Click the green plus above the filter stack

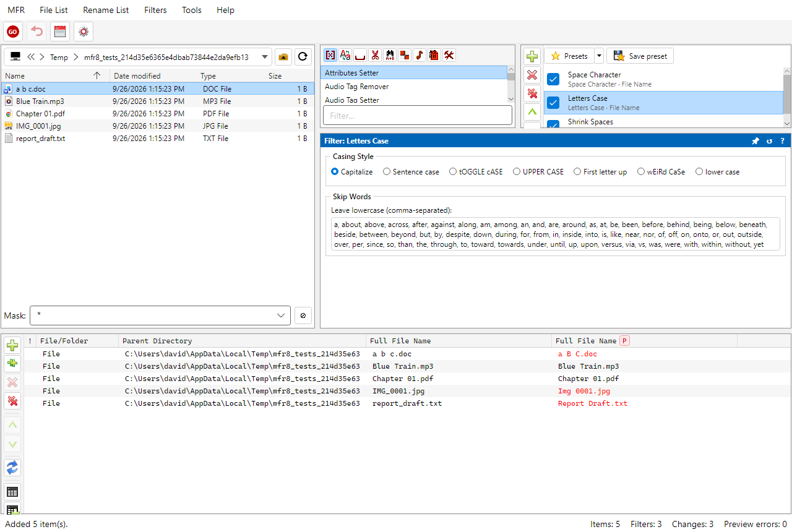(532, 57)
